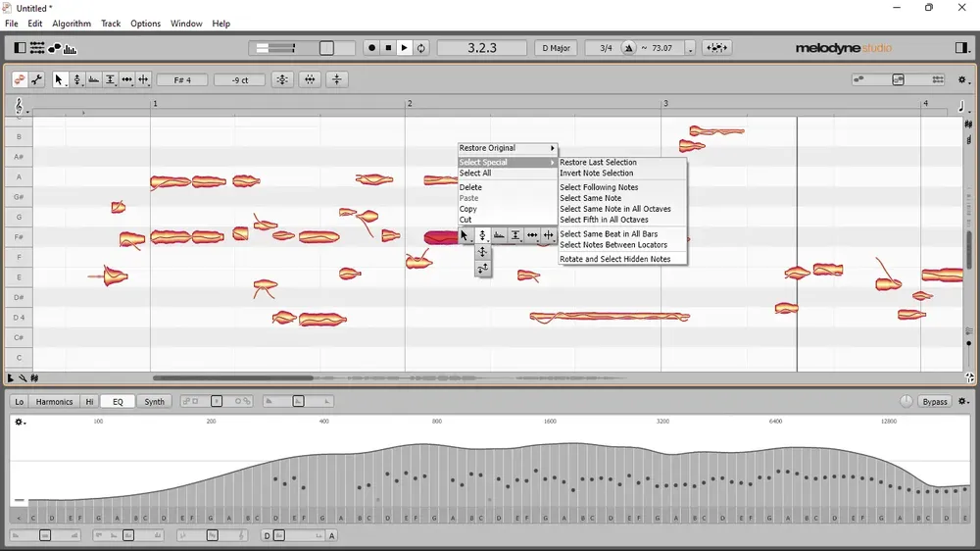Select the Pitch tool in toolbar

tap(76, 79)
